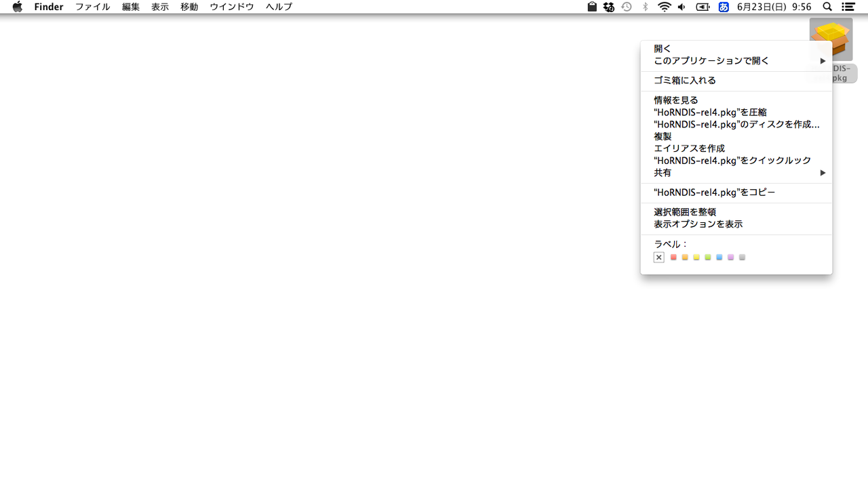
Task: Apply the purple label color
Action: click(731, 258)
